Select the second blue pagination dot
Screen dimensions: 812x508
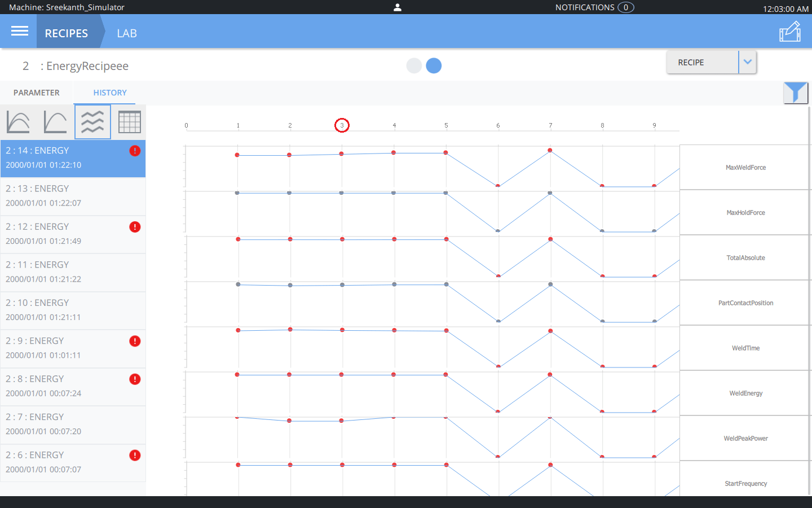pos(434,65)
